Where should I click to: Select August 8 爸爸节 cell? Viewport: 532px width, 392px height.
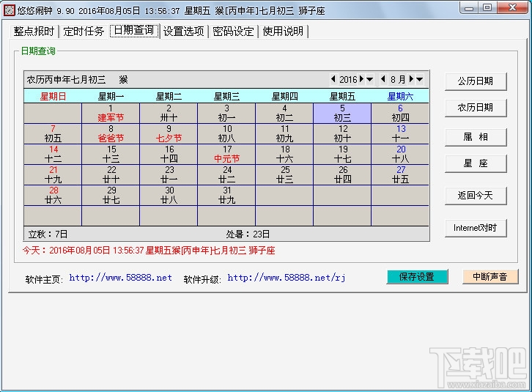111,134
